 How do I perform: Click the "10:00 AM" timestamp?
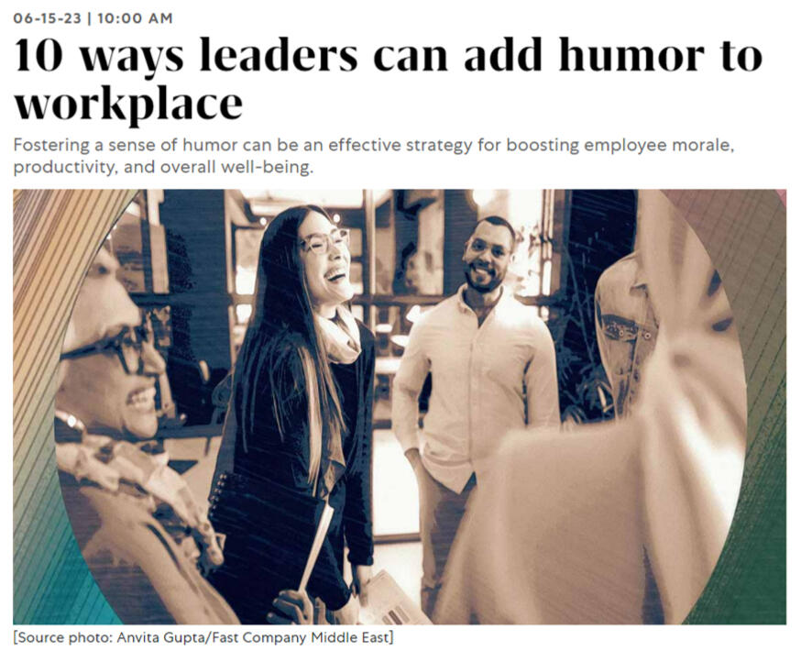click(x=135, y=18)
